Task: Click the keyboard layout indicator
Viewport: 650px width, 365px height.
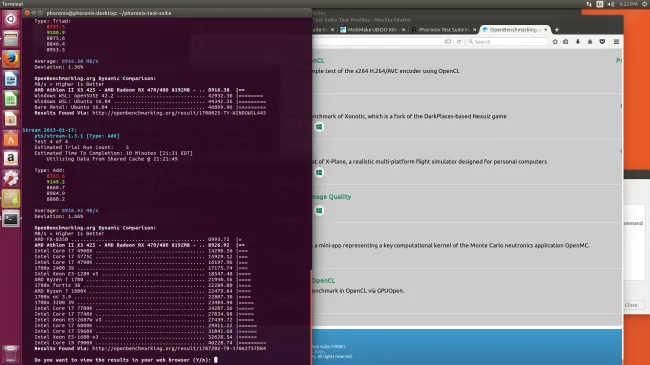Action: (599, 4)
